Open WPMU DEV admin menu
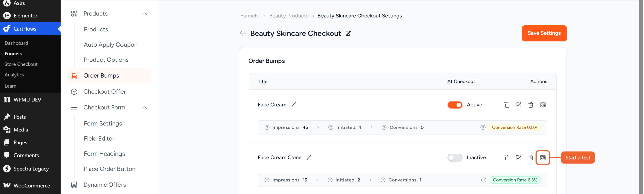Viewport: 644px width, 194px height. (x=30, y=100)
